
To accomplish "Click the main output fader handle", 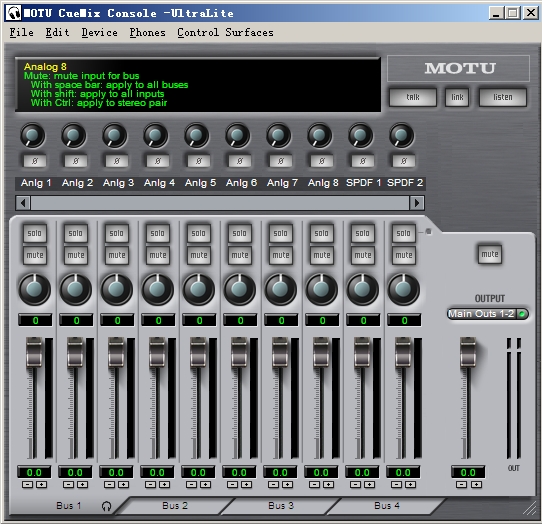I will coord(468,353).
